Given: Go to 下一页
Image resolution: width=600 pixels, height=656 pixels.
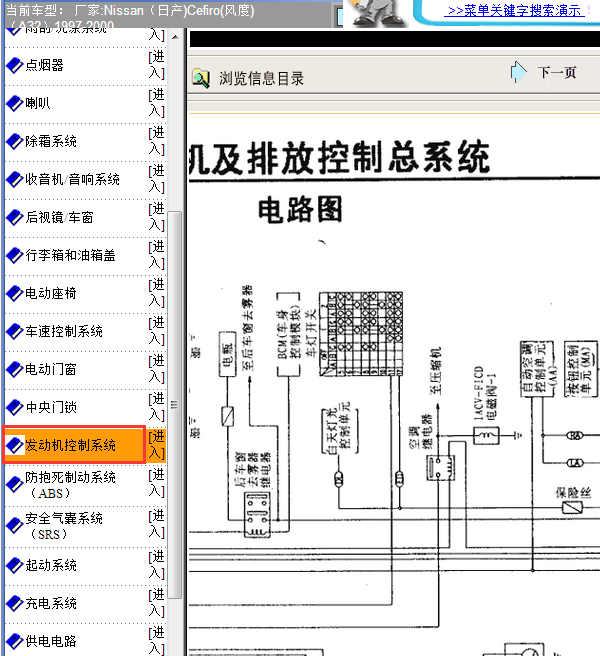Looking at the screenshot, I should click(557, 72).
